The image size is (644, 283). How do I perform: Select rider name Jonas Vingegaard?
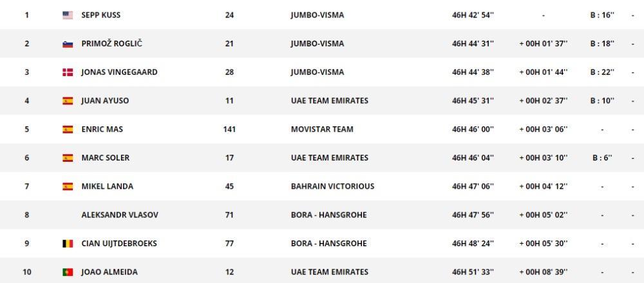point(119,72)
